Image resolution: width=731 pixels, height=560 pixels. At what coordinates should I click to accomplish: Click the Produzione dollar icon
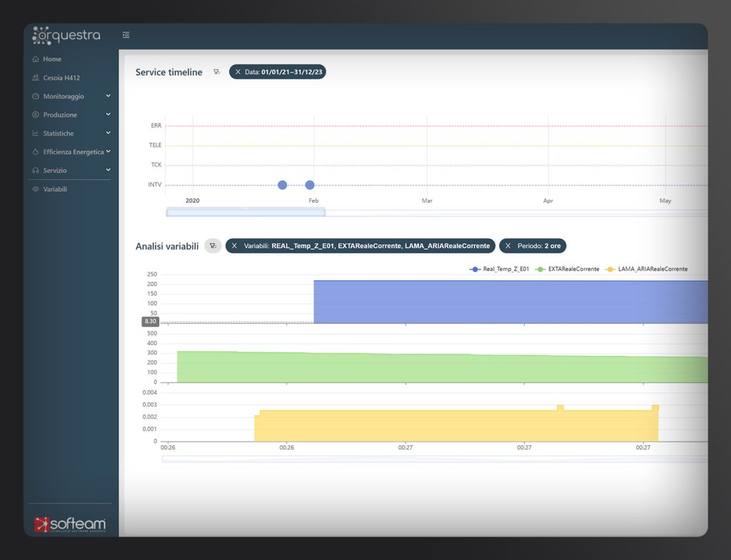tap(37, 114)
